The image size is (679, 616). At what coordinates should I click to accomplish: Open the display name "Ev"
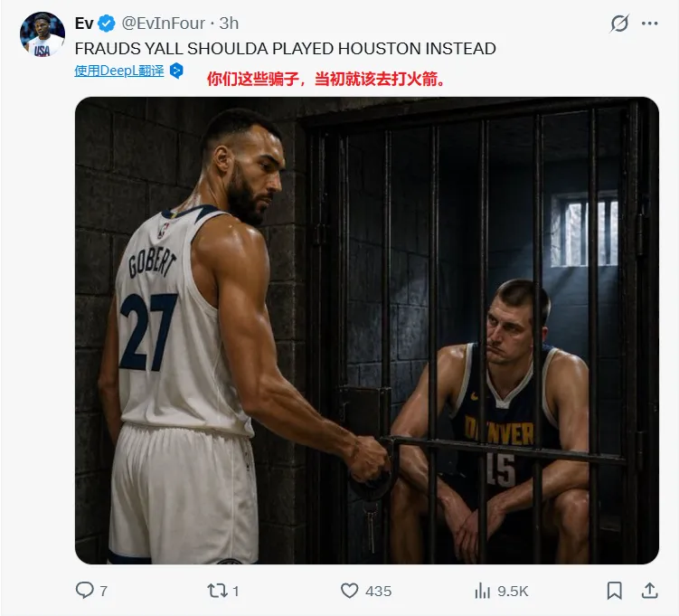point(84,24)
